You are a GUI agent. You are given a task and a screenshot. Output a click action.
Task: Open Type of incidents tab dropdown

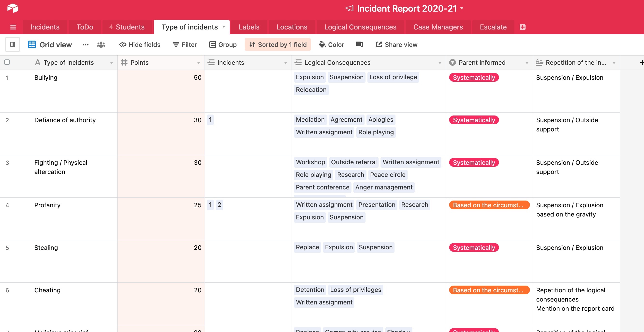[x=224, y=27]
